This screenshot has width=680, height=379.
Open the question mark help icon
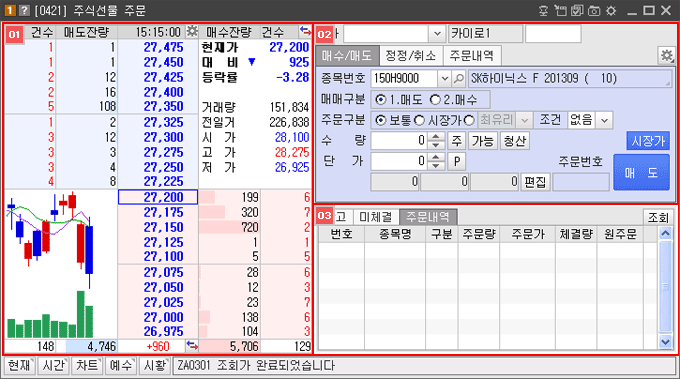tap(24, 10)
